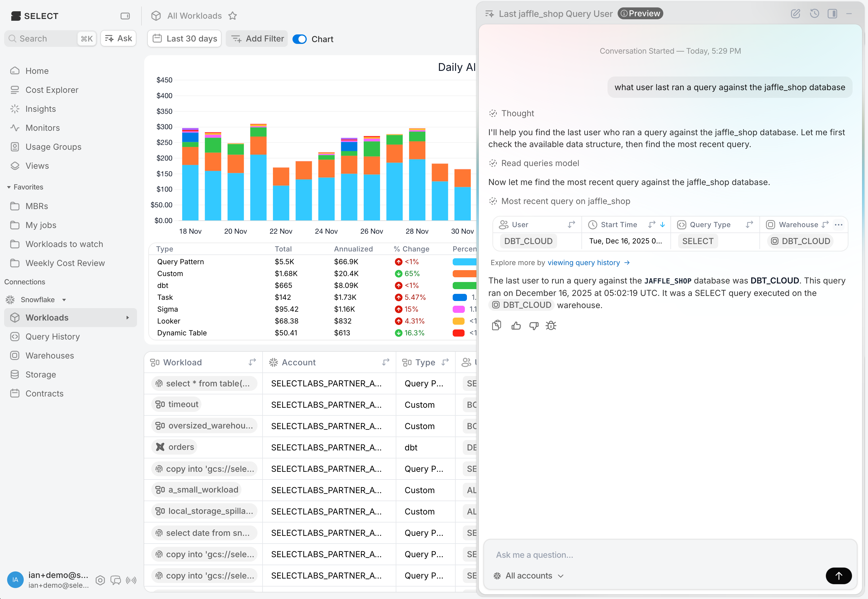This screenshot has width=868, height=599.
Task: Collapse the left sidebar panel
Action: click(125, 16)
